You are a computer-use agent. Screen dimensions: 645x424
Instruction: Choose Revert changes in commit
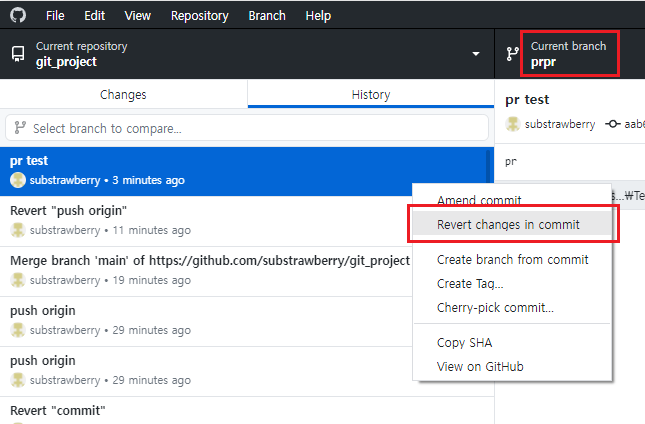point(512,224)
